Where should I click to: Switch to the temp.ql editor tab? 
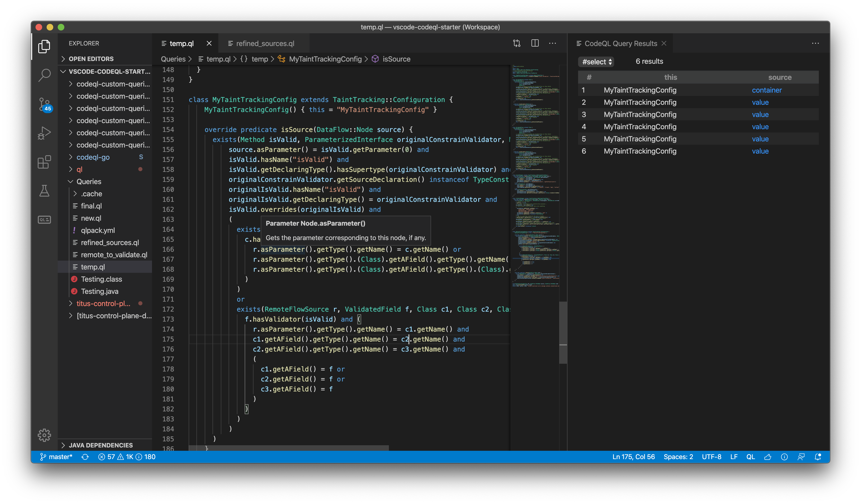pos(181,43)
